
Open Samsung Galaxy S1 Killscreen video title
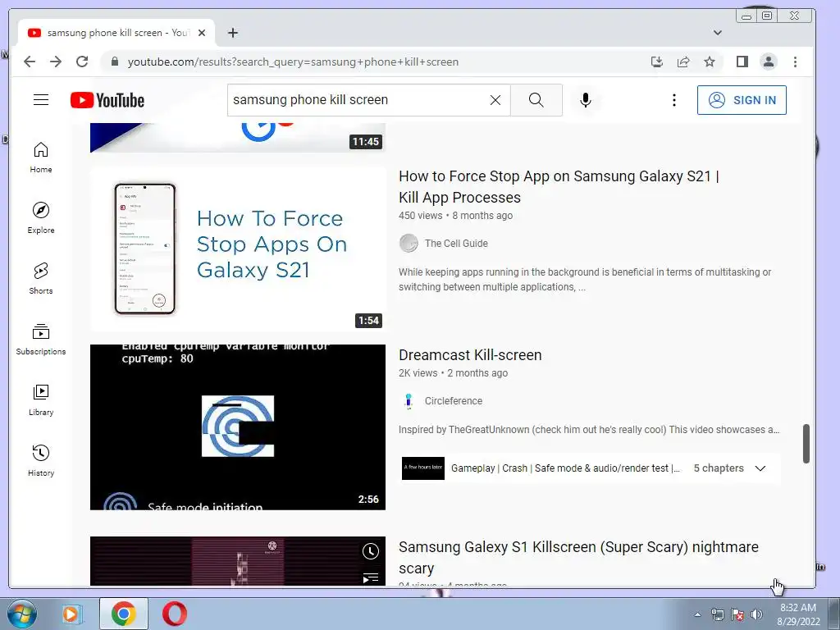(578, 557)
